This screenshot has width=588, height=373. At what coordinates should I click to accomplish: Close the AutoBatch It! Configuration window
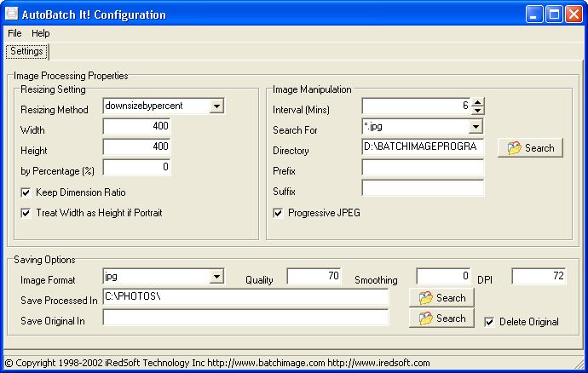click(574, 14)
